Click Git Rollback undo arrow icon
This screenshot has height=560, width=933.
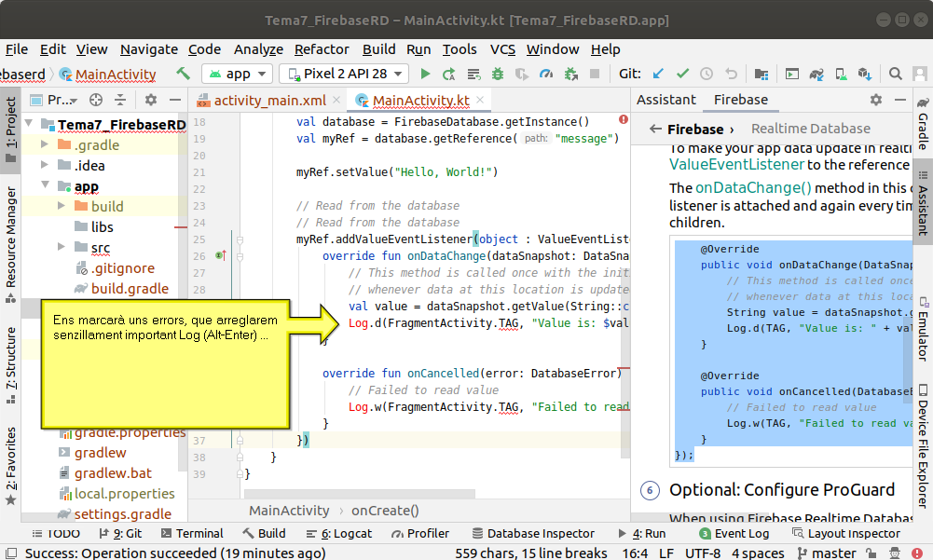[731, 74]
